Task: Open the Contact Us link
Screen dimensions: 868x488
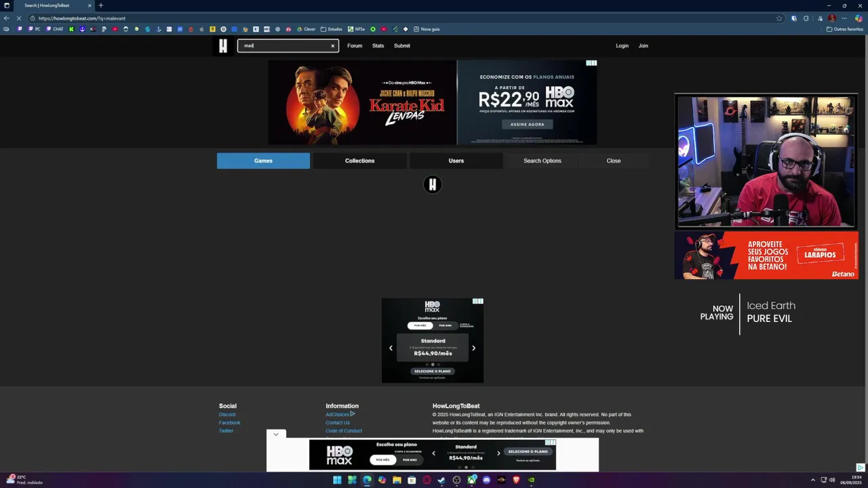Action: coord(338,422)
